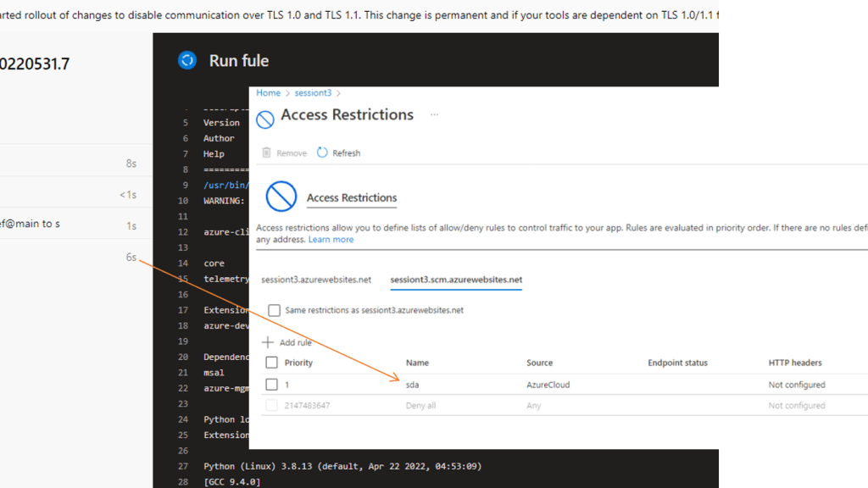The height and width of the screenshot is (488, 868).
Task: Sort by the Source column header
Action: 539,363
